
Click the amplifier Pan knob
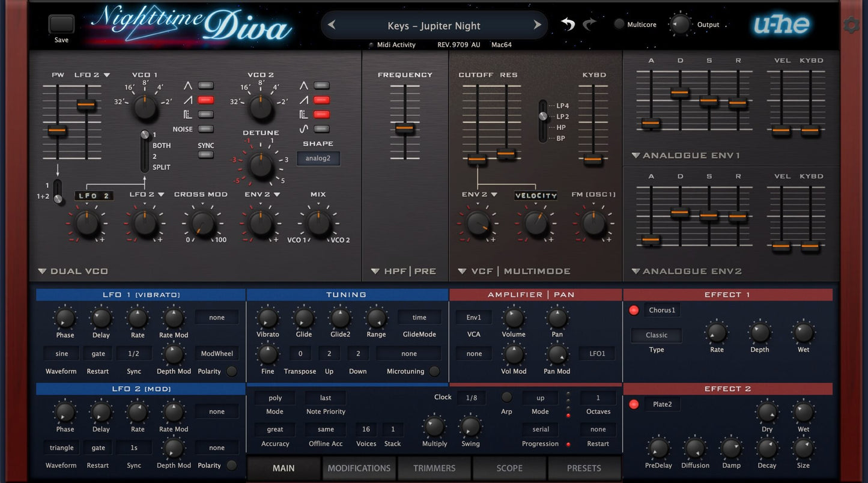coord(557,318)
